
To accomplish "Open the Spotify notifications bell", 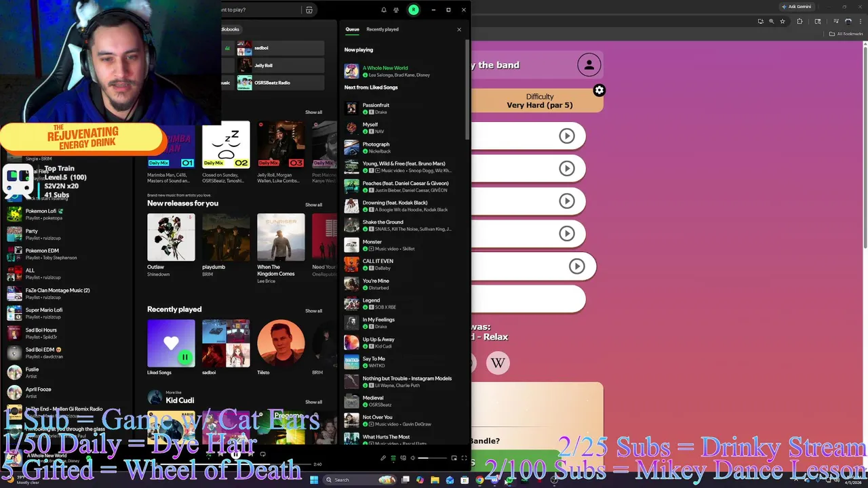I will pyautogui.click(x=383, y=9).
